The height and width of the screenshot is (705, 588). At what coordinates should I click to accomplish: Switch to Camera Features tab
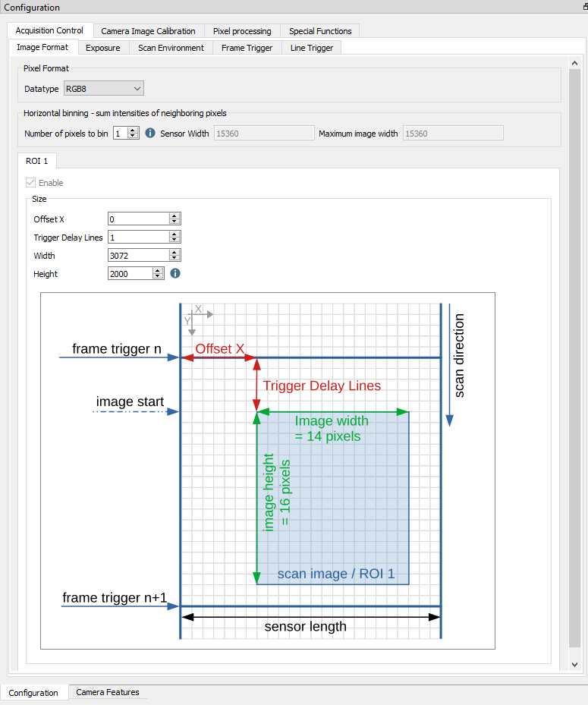(108, 692)
